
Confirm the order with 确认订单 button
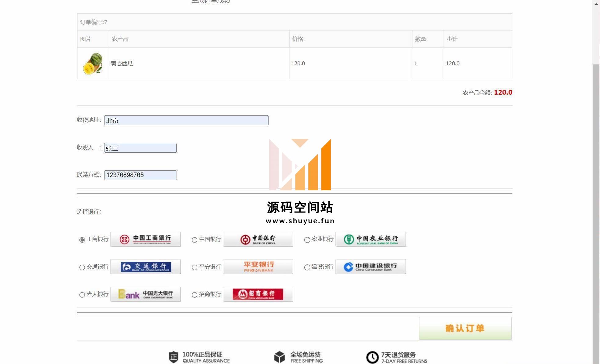(465, 328)
